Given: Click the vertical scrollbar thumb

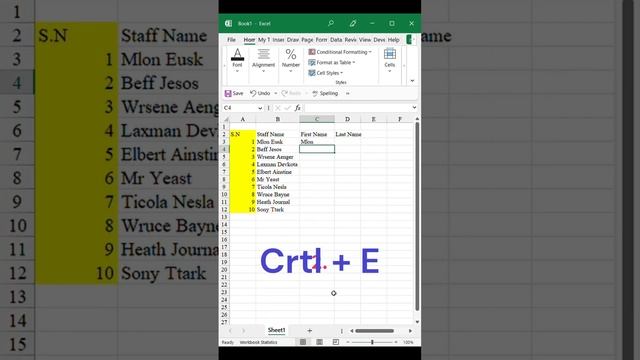Looking at the screenshot, I should (x=417, y=216).
